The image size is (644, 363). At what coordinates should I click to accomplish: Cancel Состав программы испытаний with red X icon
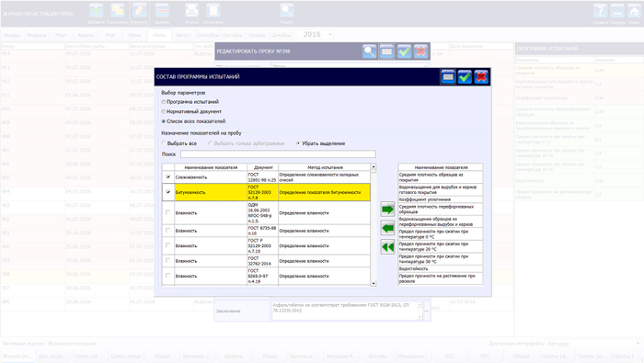coord(481,76)
